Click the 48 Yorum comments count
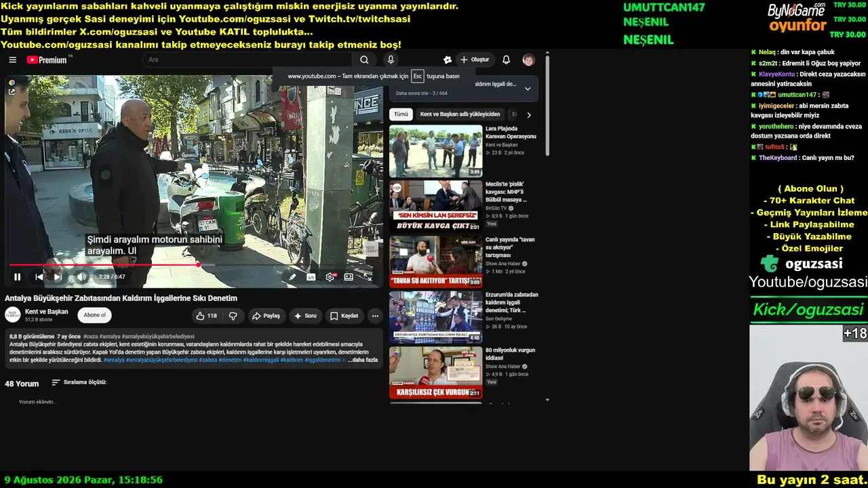 (x=22, y=384)
